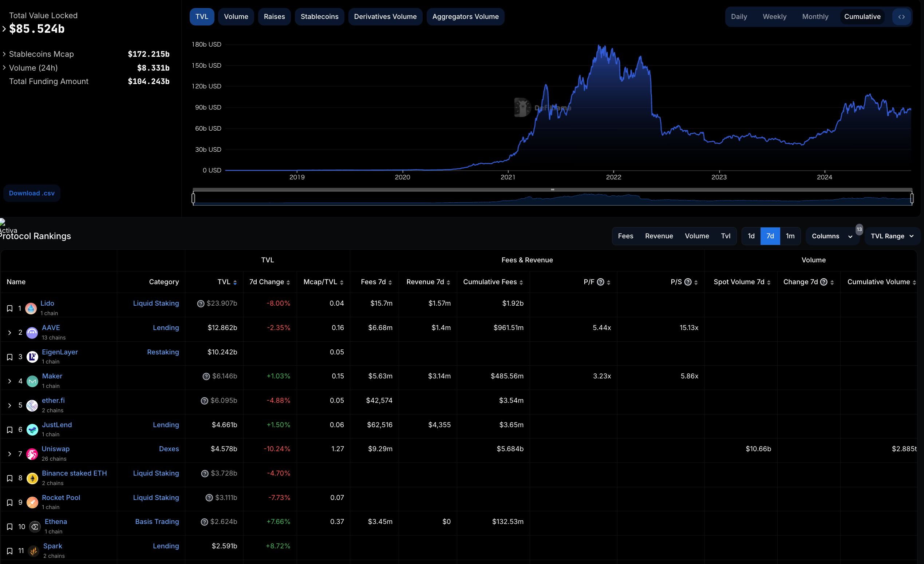This screenshot has height=564, width=924.
Task: Click the P/F help question mark icon
Action: coord(600,282)
